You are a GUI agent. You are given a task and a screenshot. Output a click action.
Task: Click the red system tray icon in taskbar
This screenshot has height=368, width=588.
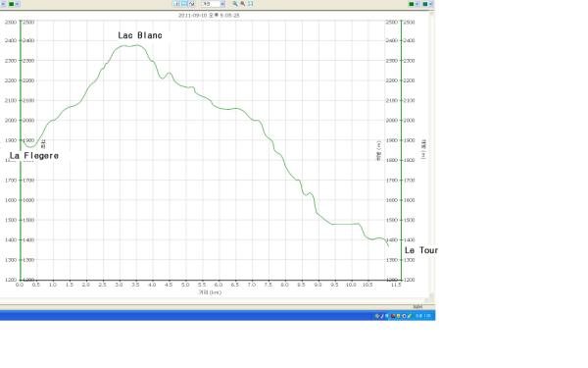pyautogui.click(x=393, y=316)
